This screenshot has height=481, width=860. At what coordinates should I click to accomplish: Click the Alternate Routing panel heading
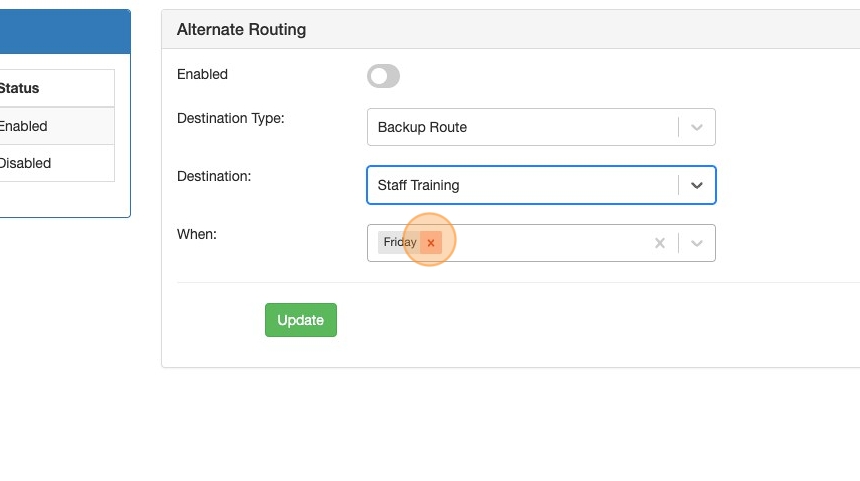[241, 30]
